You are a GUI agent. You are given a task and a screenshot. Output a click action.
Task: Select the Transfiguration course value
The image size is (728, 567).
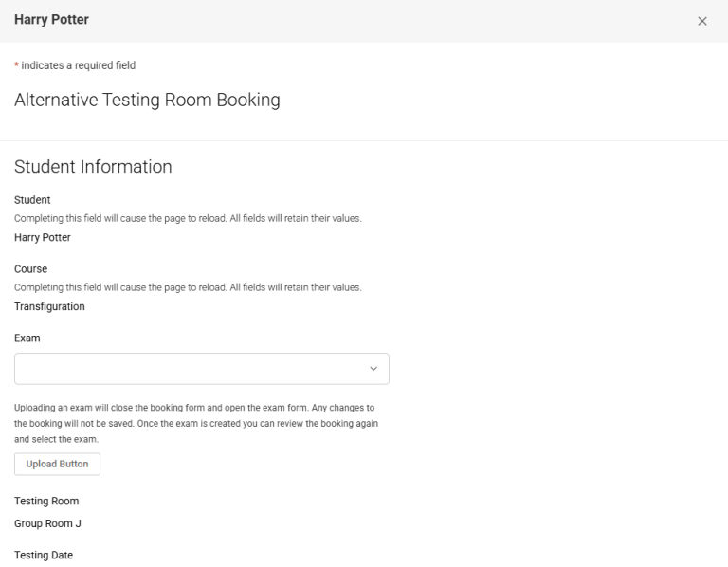click(49, 307)
